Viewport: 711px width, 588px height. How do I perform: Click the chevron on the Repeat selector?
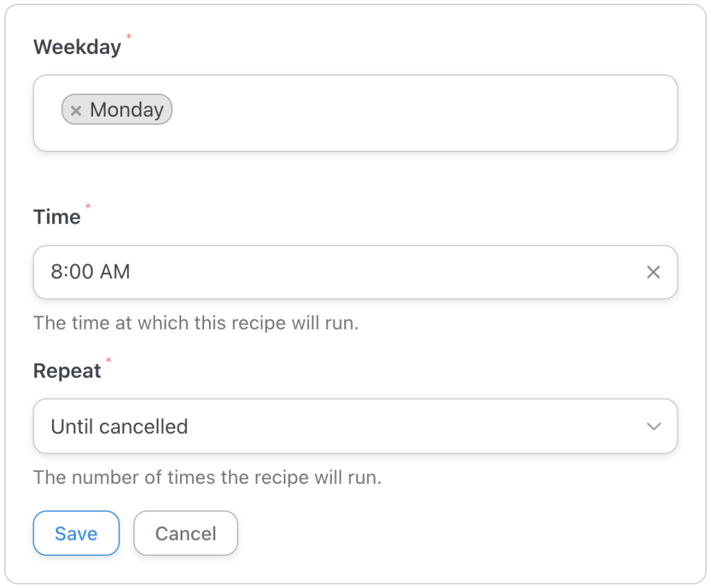(x=653, y=426)
